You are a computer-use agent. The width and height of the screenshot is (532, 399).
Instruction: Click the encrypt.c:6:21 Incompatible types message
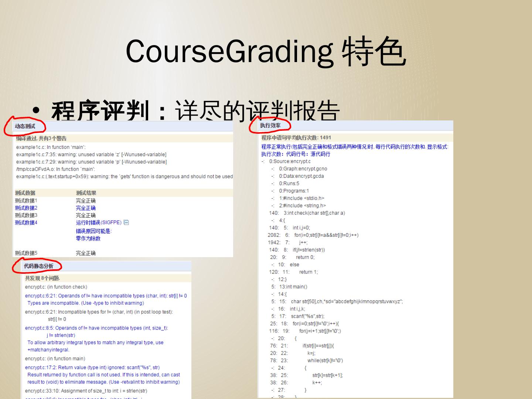click(99, 312)
